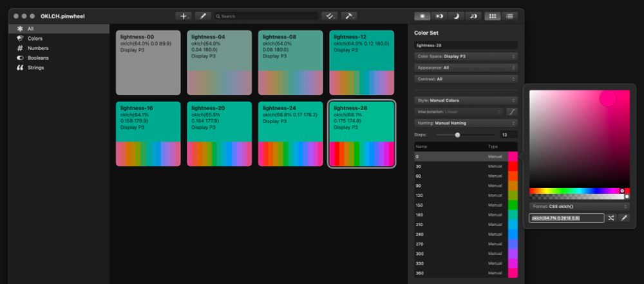This screenshot has height=284, width=644.
Task: Click the color swatch of row 210
Action: click(513, 225)
